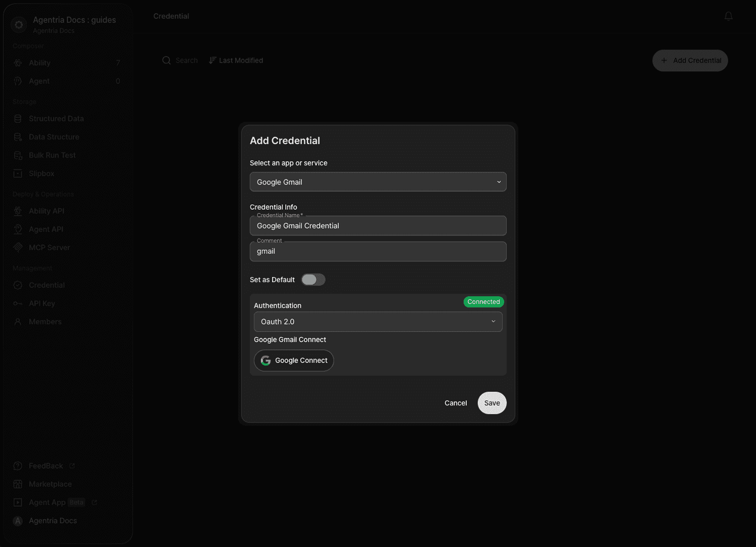Click the Agent API icon
Image resolution: width=756 pixels, height=547 pixels.
click(18, 229)
